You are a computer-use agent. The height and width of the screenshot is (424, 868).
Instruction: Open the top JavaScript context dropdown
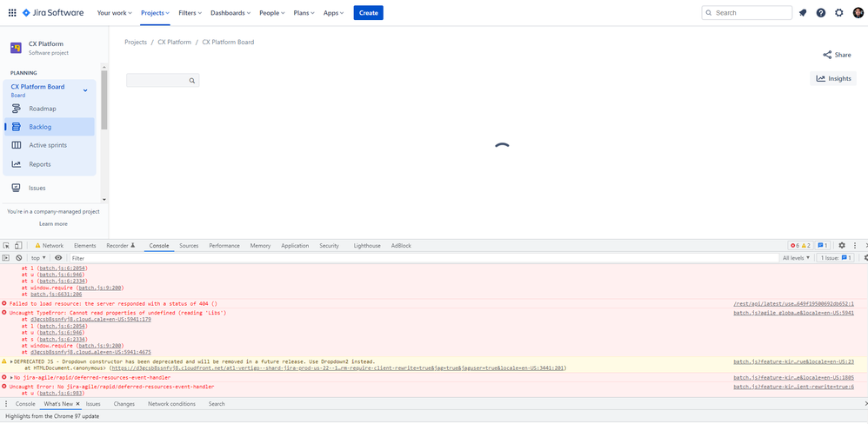point(38,257)
